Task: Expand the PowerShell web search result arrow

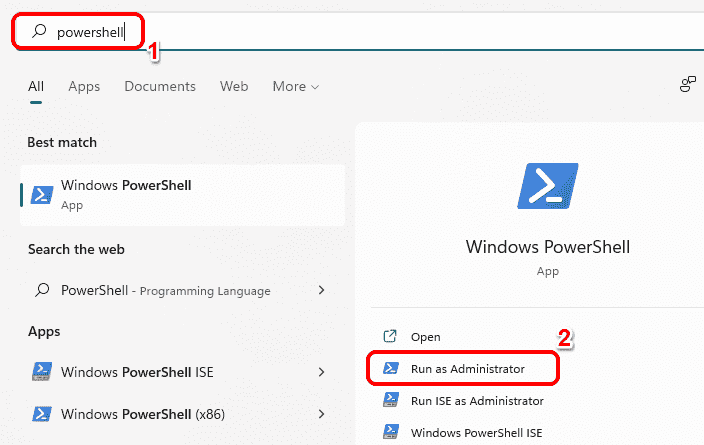Action: pos(321,290)
